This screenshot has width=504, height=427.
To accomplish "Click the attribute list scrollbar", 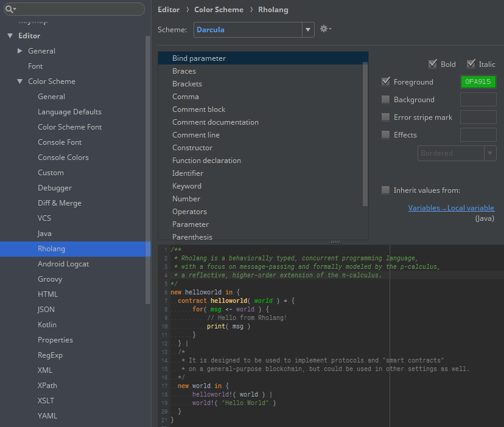I will (x=365, y=134).
